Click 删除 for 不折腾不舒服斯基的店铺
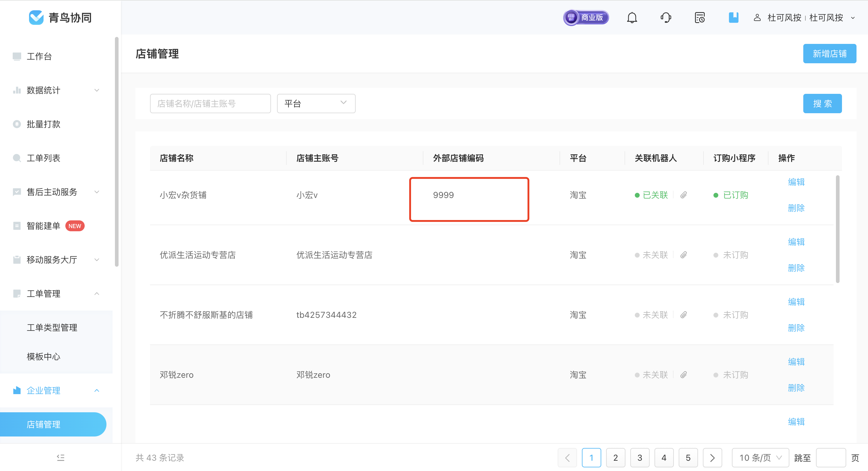The image size is (868, 471). 796,328
